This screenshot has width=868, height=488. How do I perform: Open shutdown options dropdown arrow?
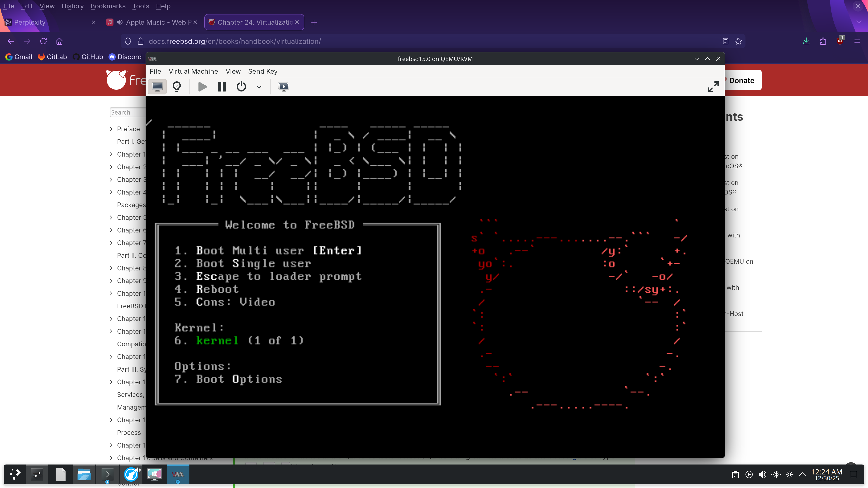(259, 87)
